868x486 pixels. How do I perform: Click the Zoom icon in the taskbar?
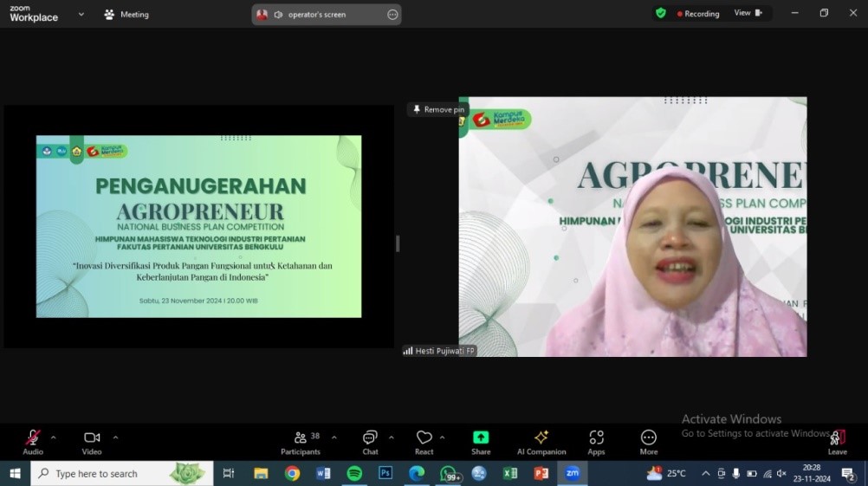point(573,473)
